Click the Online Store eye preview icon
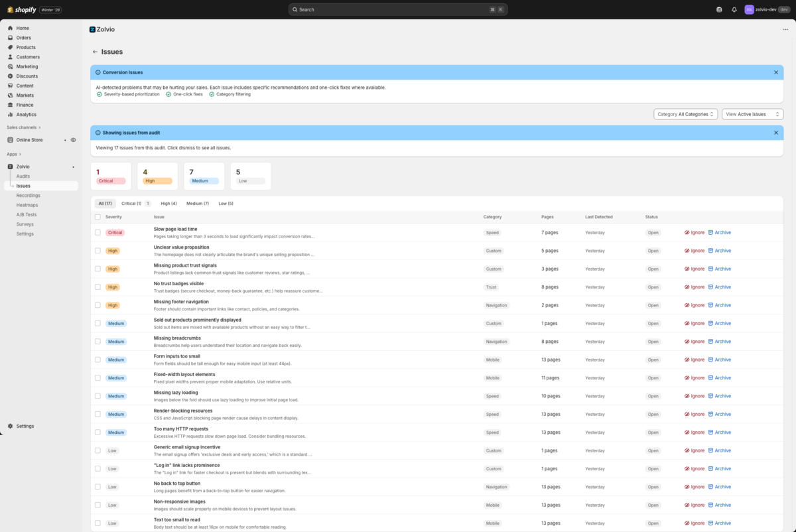The width and height of the screenshot is (796, 532). [73, 140]
